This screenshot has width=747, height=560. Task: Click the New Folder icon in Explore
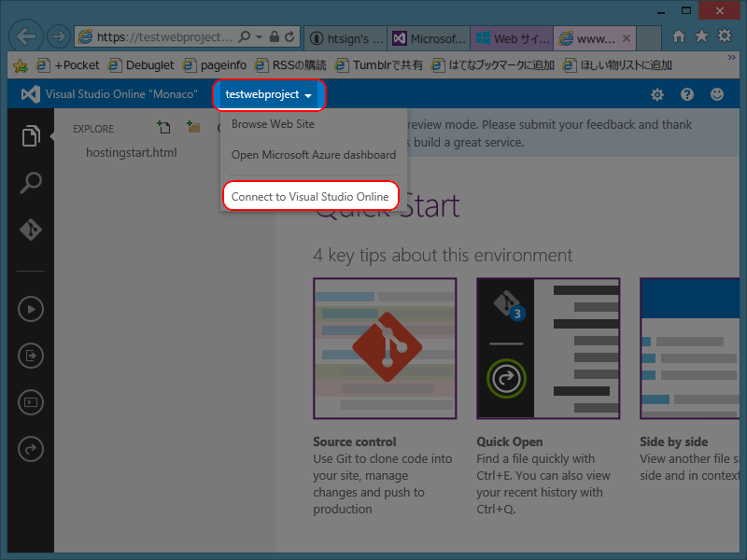point(193,127)
